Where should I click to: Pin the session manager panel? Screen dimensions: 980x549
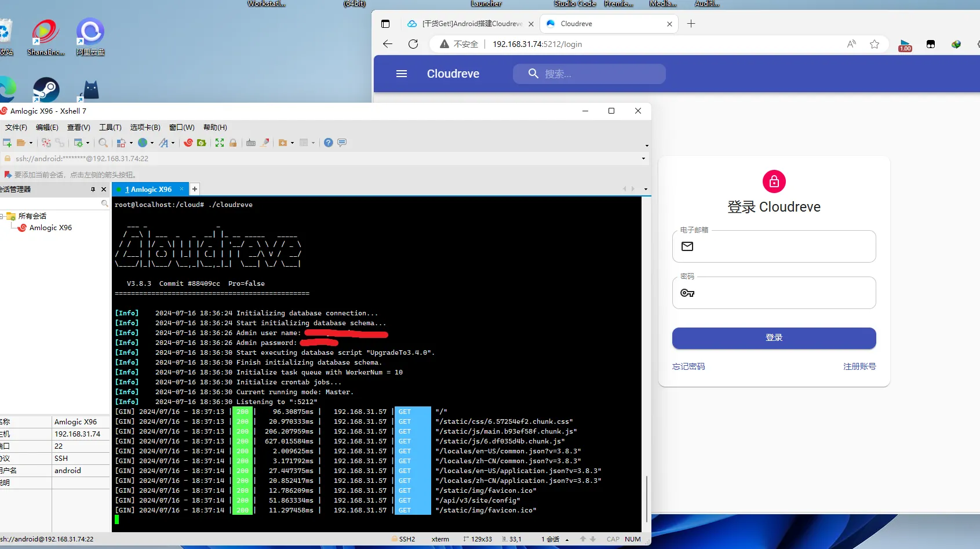(x=93, y=190)
